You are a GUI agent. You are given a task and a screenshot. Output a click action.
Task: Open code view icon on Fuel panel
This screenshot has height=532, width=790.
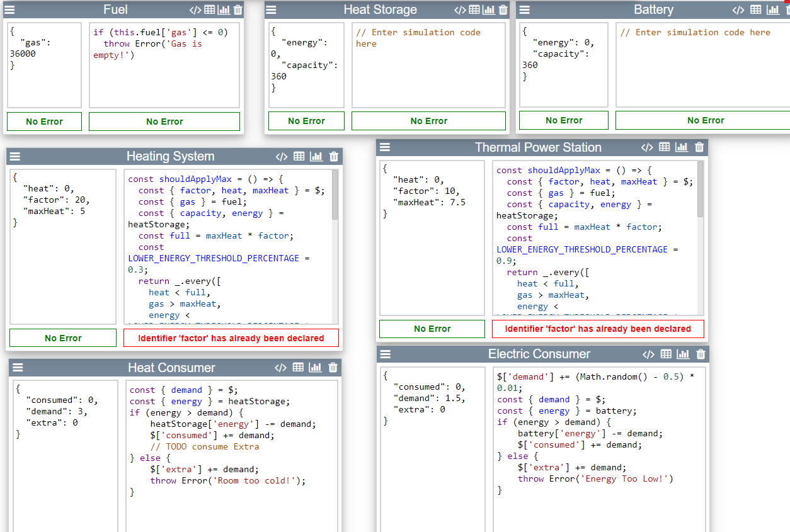pyautogui.click(x=195, y=9)
